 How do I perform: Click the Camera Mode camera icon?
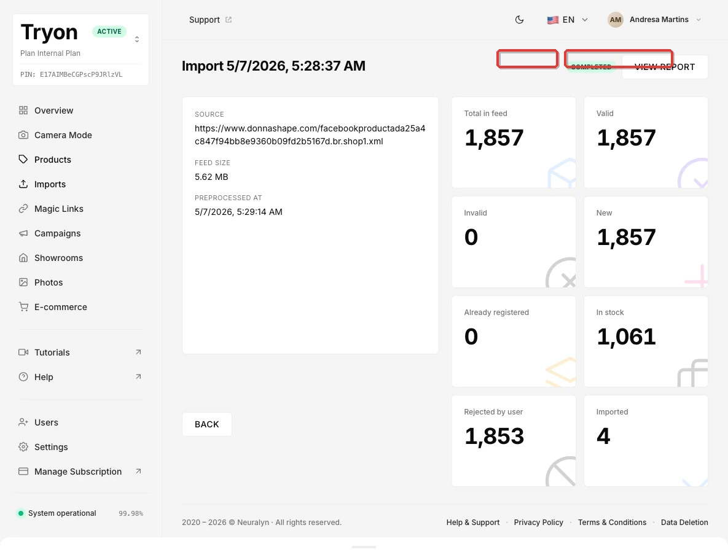tap(23, 135)
